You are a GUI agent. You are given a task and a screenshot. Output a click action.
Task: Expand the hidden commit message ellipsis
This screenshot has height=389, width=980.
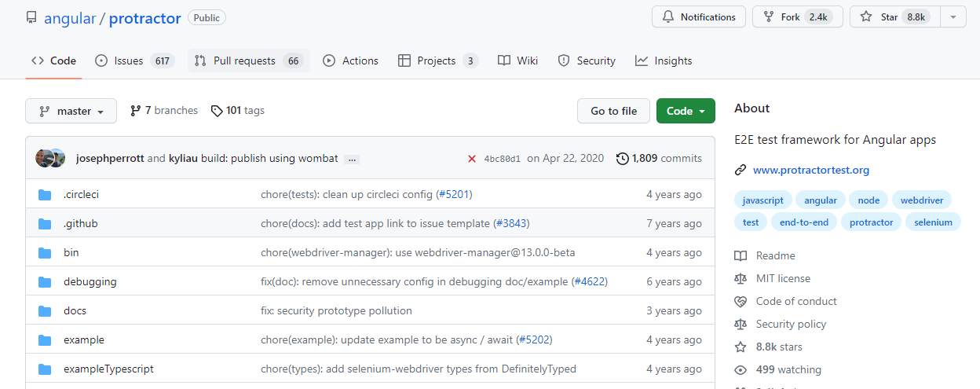352,159
